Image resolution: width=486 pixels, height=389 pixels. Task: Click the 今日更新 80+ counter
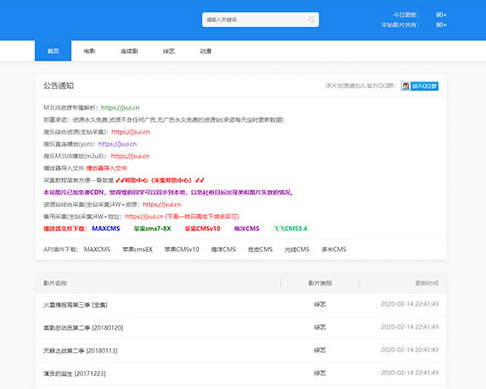[419, 15]
